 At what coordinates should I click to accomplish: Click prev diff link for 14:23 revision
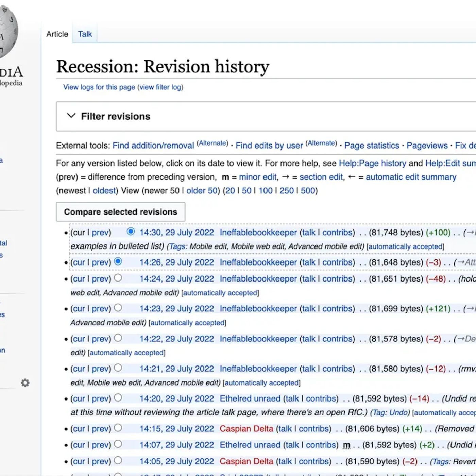coord(100,308)
